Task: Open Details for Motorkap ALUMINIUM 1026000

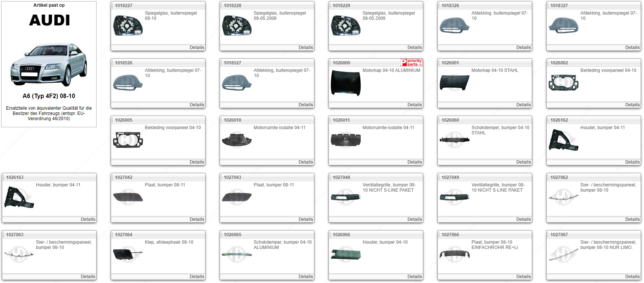Action: click(x=415, y=105)
